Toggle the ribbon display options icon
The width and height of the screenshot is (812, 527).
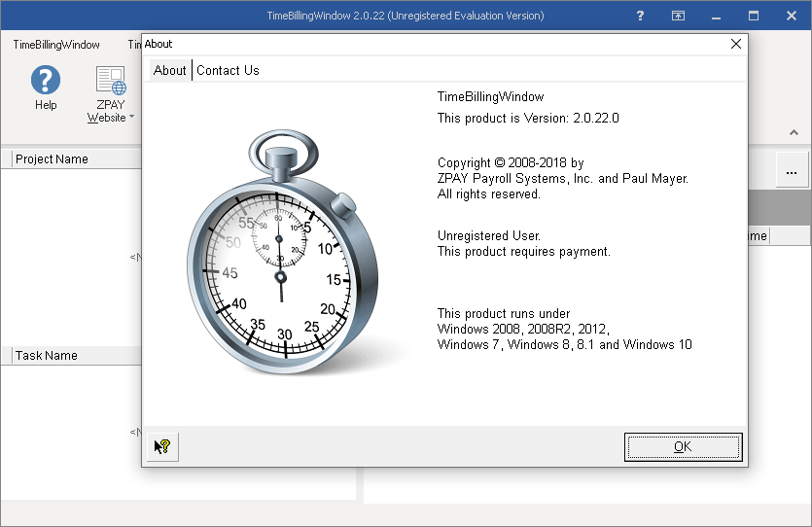tap(678, 16)
